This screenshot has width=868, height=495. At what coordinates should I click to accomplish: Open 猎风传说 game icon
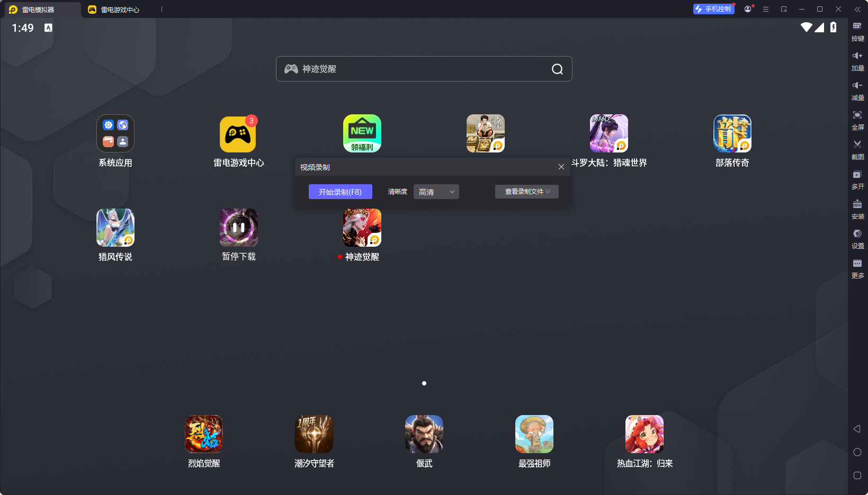tap(115, 228)
